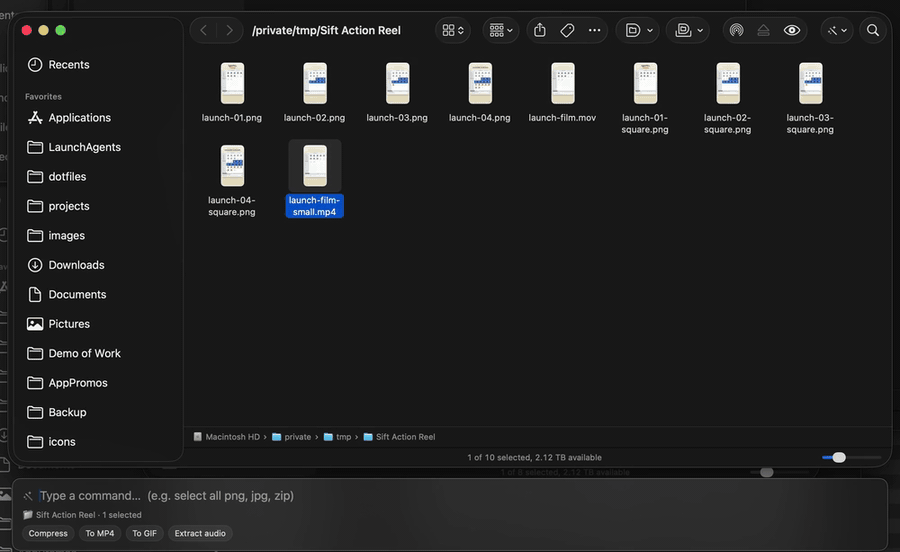Click tmp in the path bar

[x=338, y=437]
